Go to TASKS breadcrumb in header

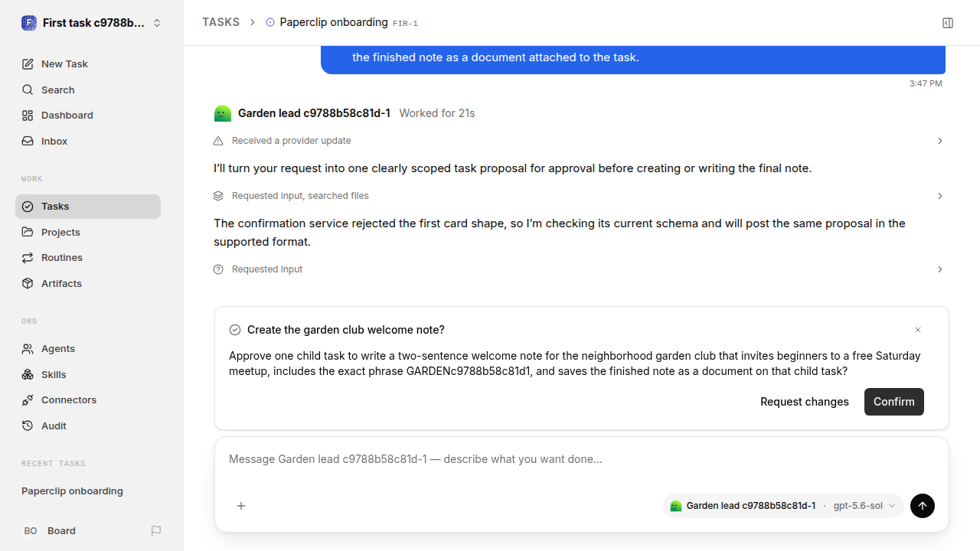point(220,23)
